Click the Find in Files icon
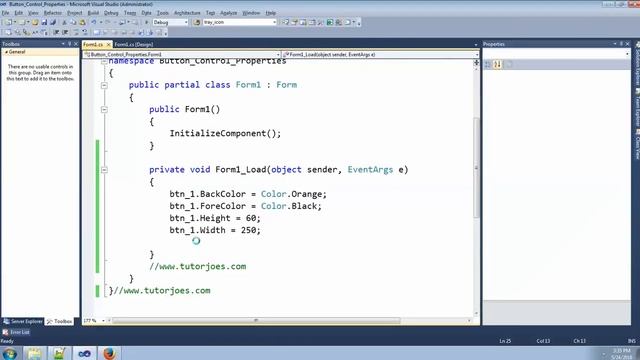This screenshot has height=360, width=640. pos(196,22)
